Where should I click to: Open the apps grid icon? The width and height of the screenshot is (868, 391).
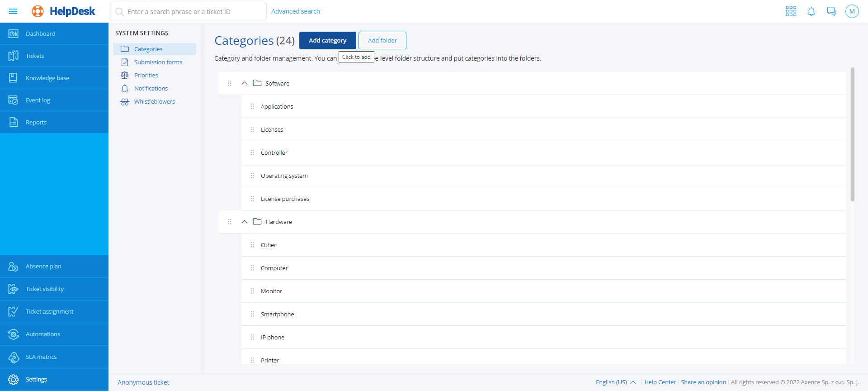pos(791,11)
